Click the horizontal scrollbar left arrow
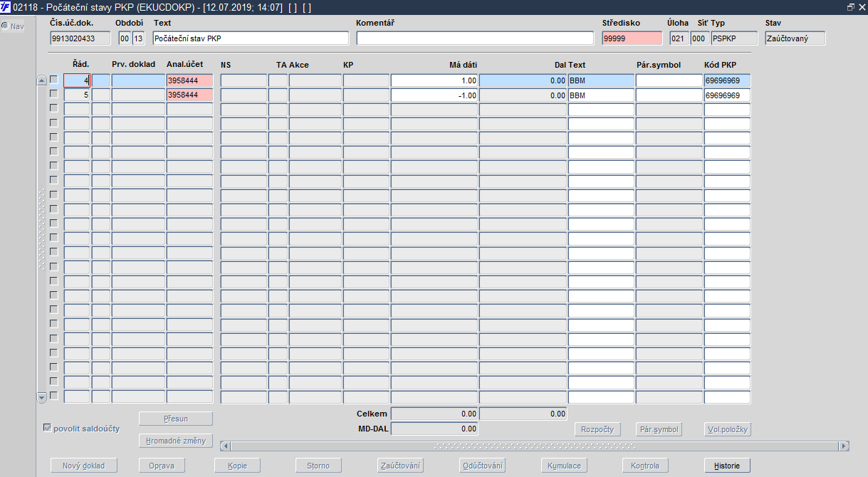Viewport: 868px width, 477px height. (225, 446)
